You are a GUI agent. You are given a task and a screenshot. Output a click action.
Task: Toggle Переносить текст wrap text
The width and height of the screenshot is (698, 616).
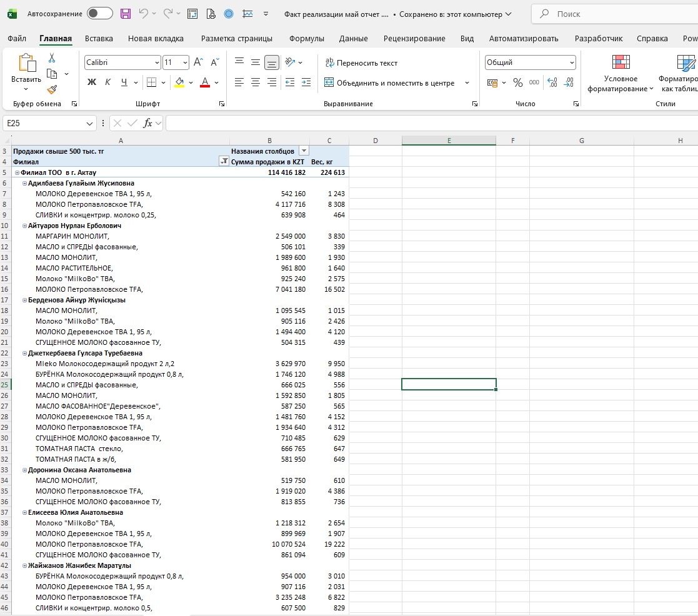(361, 62)
